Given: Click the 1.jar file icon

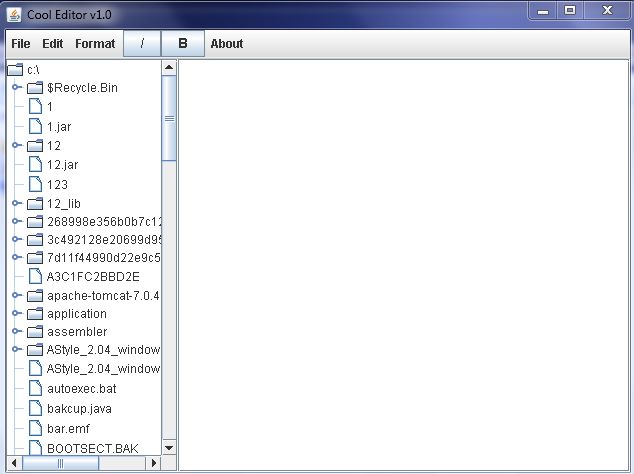Looking at the screenshot, I should pyautogui.click(x=35, y=127).
